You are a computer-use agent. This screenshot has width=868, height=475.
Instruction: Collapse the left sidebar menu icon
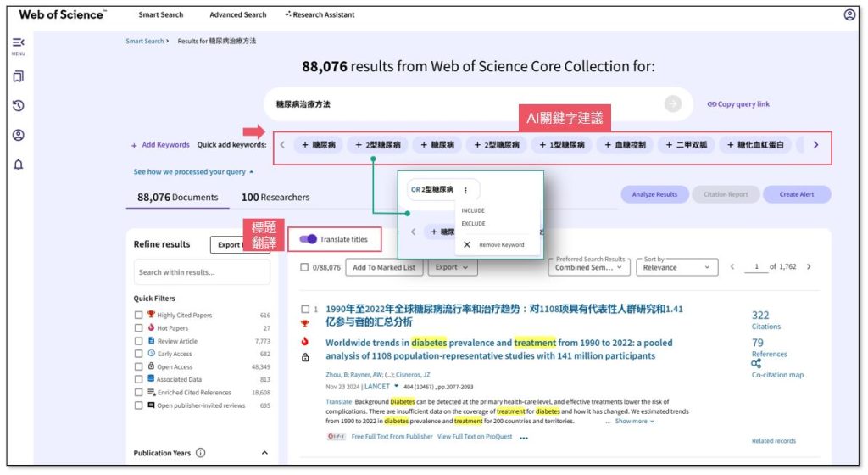click(18, 43)
